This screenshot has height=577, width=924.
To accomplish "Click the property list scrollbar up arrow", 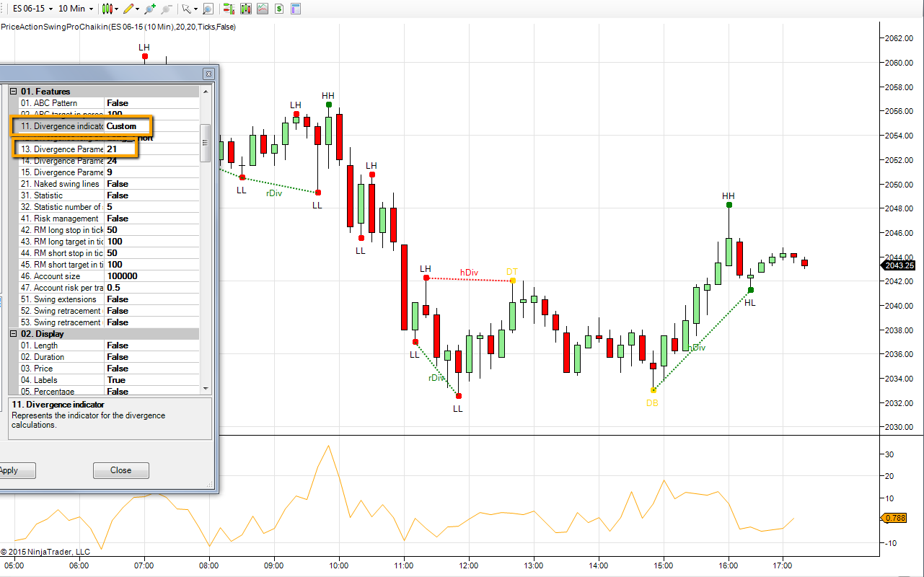I will [206, 92].
